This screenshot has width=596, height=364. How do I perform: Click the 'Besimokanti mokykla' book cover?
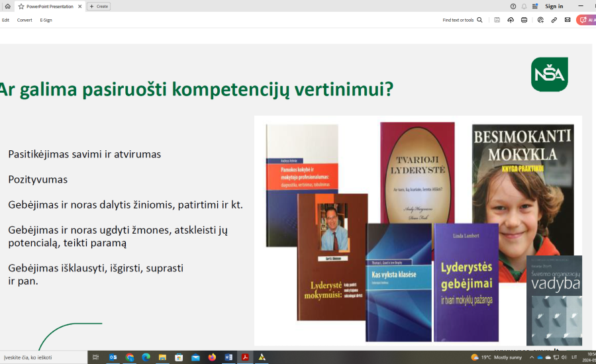point(523,190)
